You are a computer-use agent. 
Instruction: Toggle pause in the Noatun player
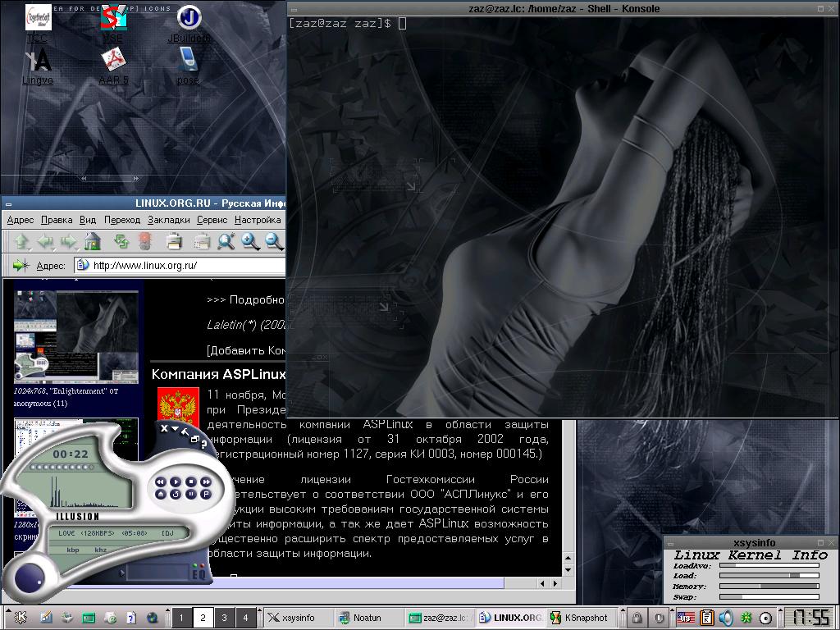pyautogui.click(x=190, y=494)
